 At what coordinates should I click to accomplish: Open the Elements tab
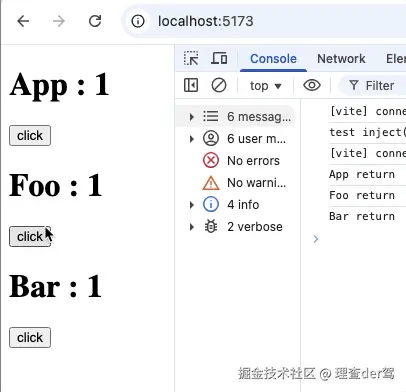point(396,59)
